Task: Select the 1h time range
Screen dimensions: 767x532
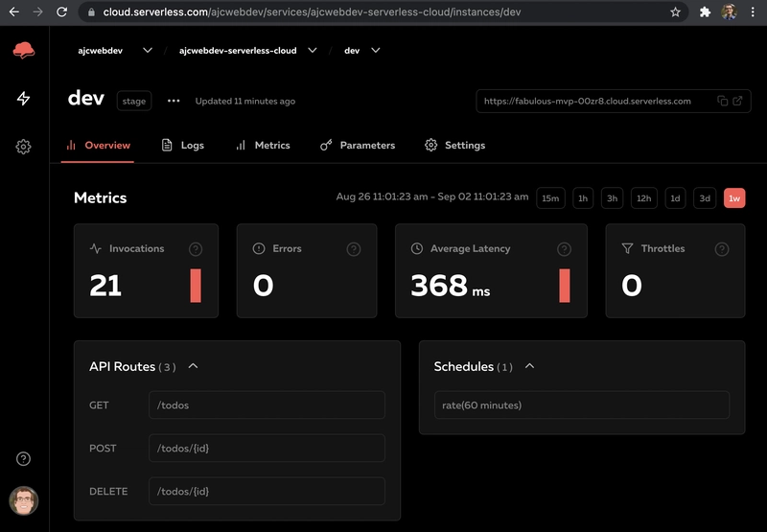Action: (583, 198)
